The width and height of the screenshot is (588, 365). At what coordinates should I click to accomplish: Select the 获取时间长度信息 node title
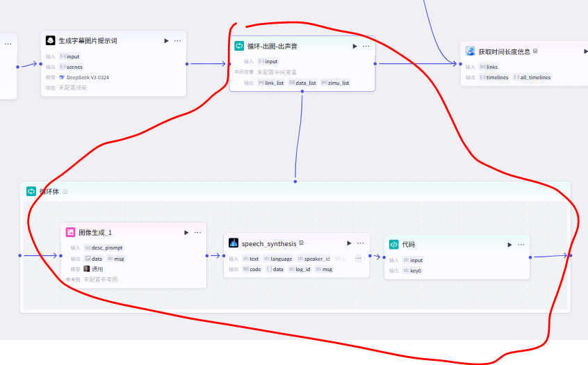click(504, 51)
